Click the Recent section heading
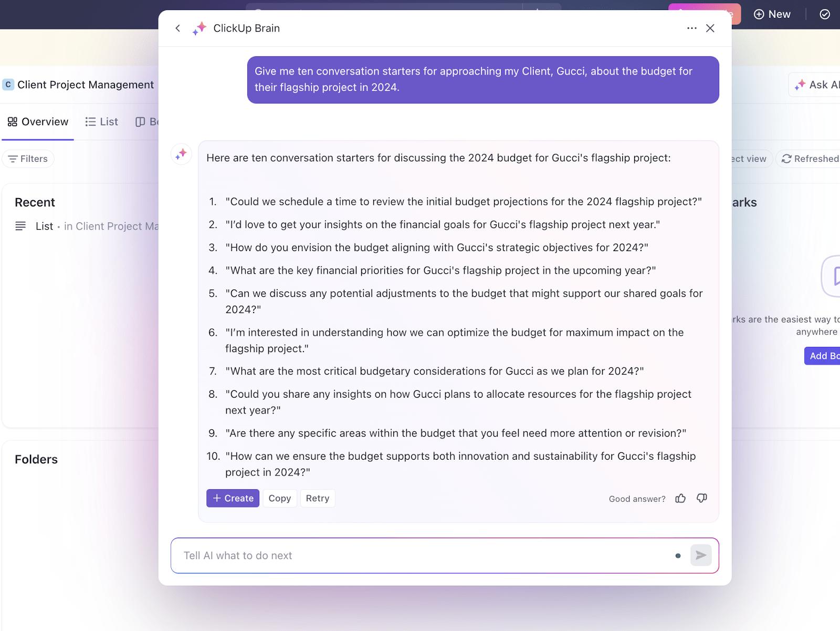840x631 pixels. 35,202
